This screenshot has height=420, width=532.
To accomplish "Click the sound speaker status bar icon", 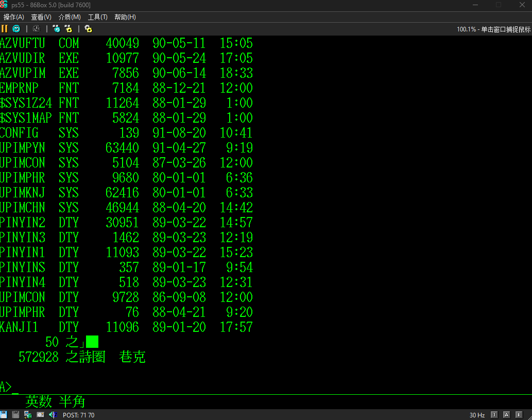I will tap(53, 415).
